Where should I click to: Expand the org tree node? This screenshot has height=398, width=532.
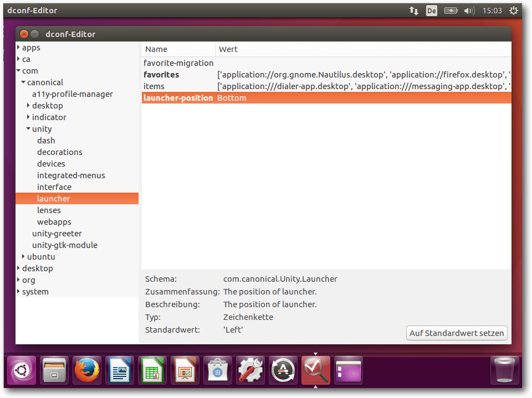pyautogui.click(x=18, y=280)
